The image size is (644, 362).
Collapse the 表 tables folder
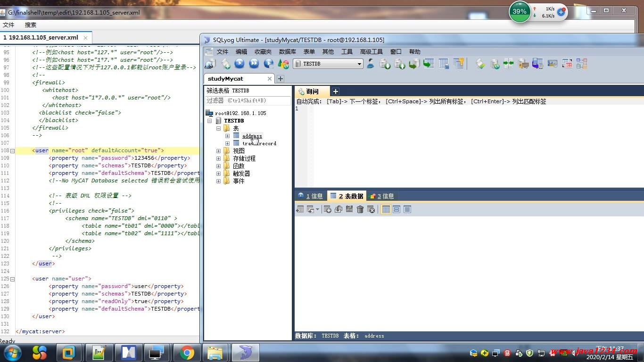click(219, 128)
